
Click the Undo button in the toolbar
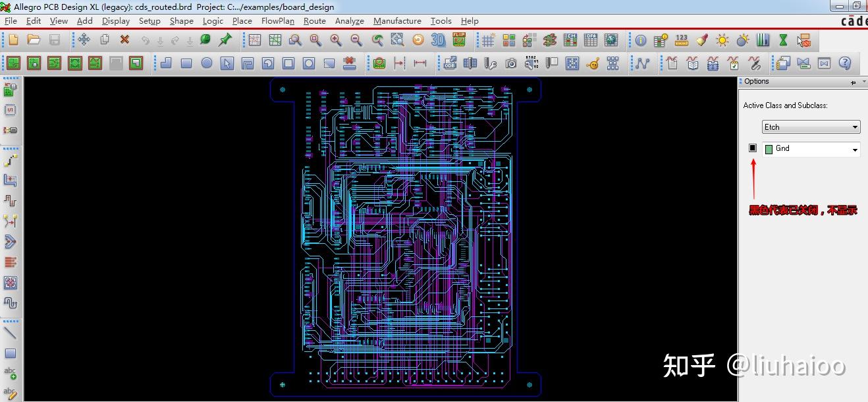[x=146, y=40]
